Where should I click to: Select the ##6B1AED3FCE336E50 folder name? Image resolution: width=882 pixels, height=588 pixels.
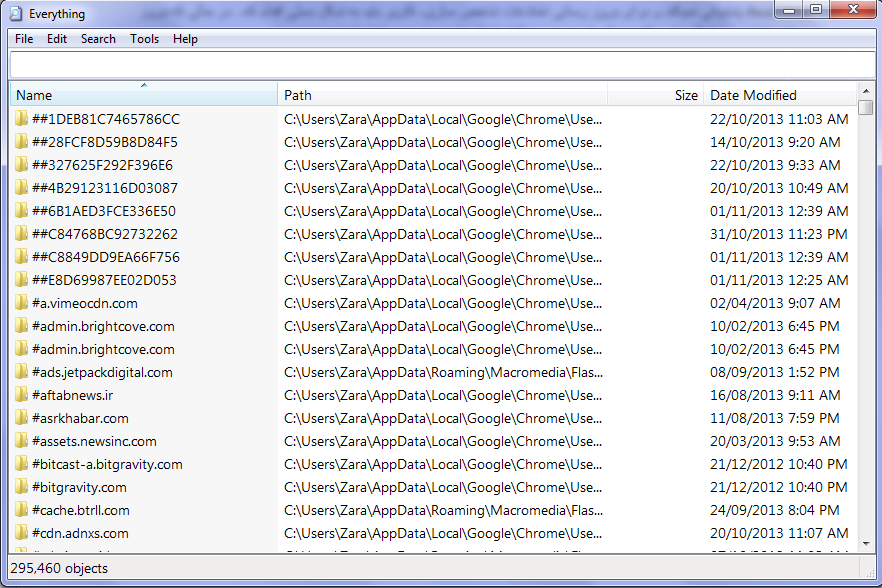(104, 212)
